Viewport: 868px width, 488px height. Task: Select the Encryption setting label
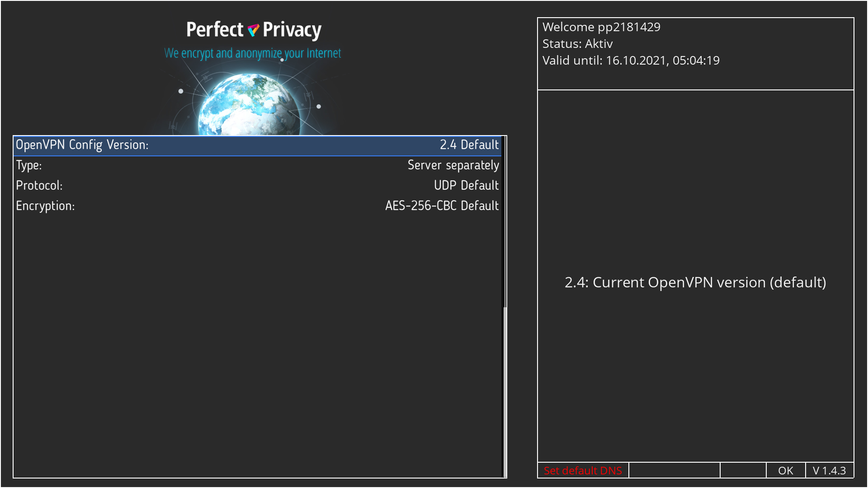[45, 206]
